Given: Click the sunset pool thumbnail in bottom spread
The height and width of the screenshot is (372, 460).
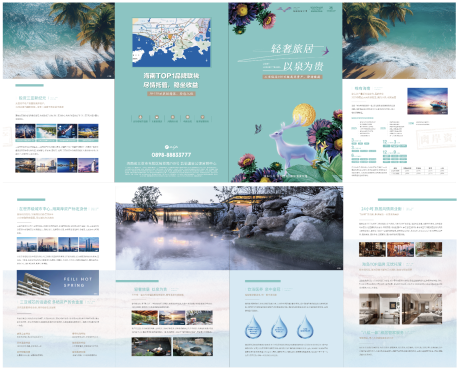Looking at the screenshot, I should [x=172, y=318].
